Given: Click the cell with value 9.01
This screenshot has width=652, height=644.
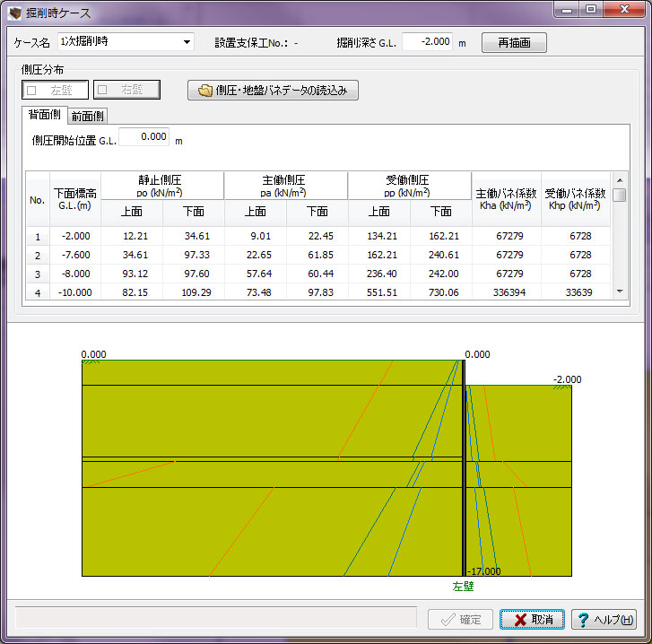Looking at the screenshot, I should [256, 236].
